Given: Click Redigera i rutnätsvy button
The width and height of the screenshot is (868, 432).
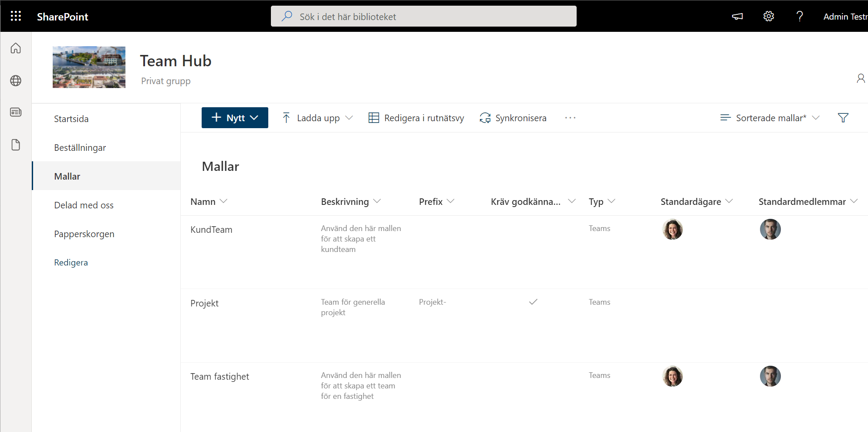Looking at the screenshot, I should [x=416, y=118].
